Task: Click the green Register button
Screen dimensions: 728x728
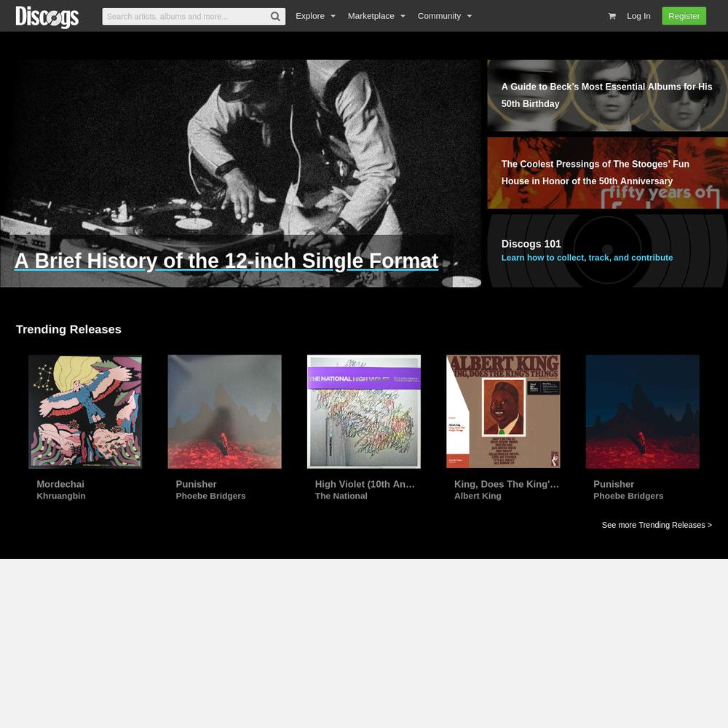Action: coord(684,16)
